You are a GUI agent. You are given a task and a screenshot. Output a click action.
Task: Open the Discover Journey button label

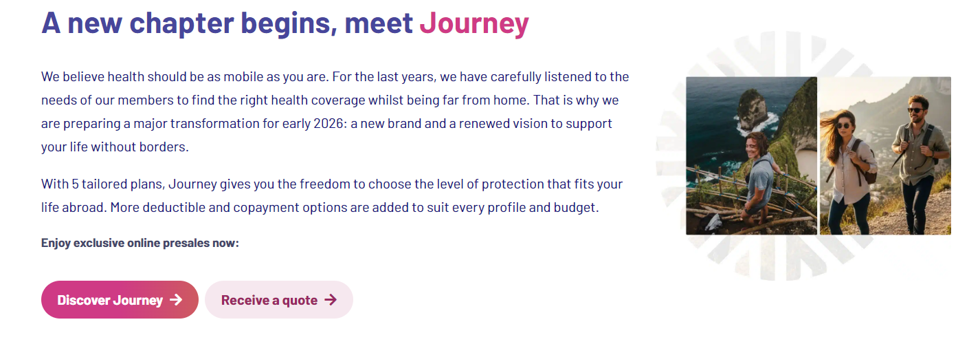click(x=110, y=300)
